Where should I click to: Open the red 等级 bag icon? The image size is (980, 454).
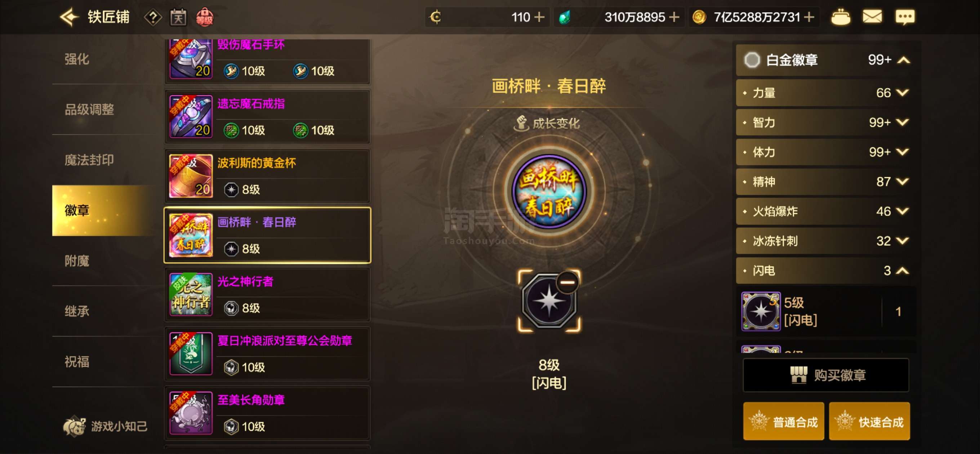pyautogui.click(x=204, y=17)
